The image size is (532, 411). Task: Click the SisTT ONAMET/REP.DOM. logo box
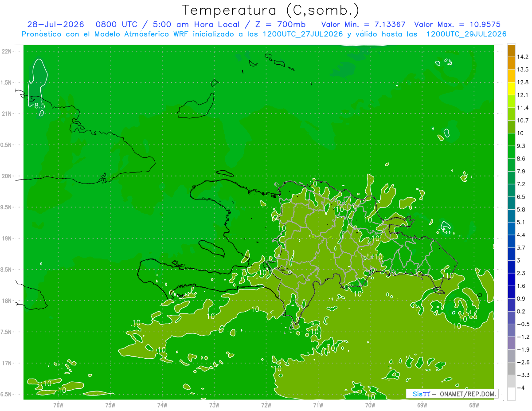point(452,394)
